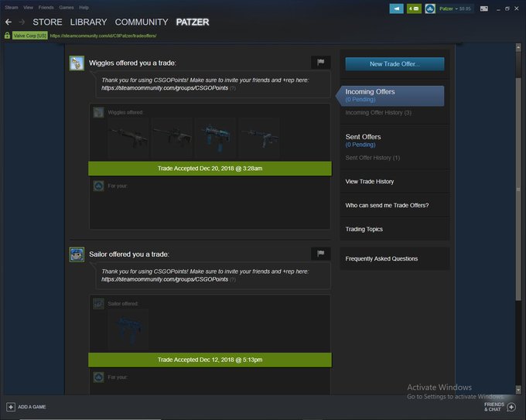Go to the STORE tab

pyautogui.click(x=47, y=22)
